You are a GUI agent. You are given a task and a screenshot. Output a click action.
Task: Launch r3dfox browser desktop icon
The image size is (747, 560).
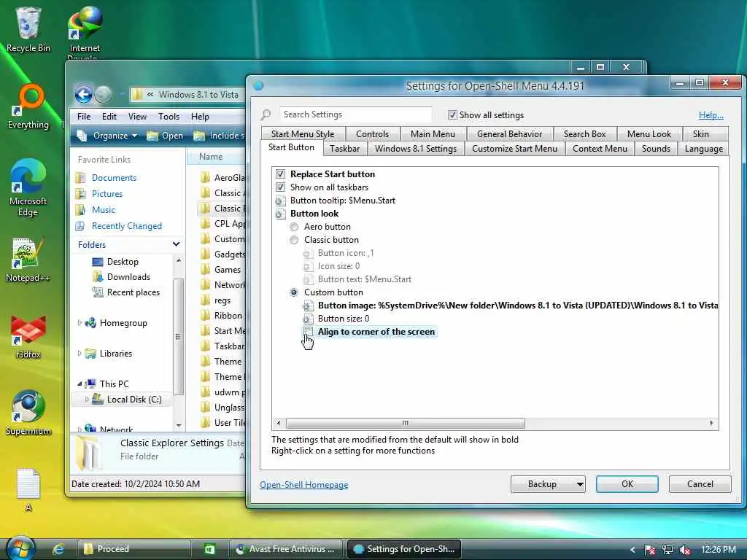28,336
